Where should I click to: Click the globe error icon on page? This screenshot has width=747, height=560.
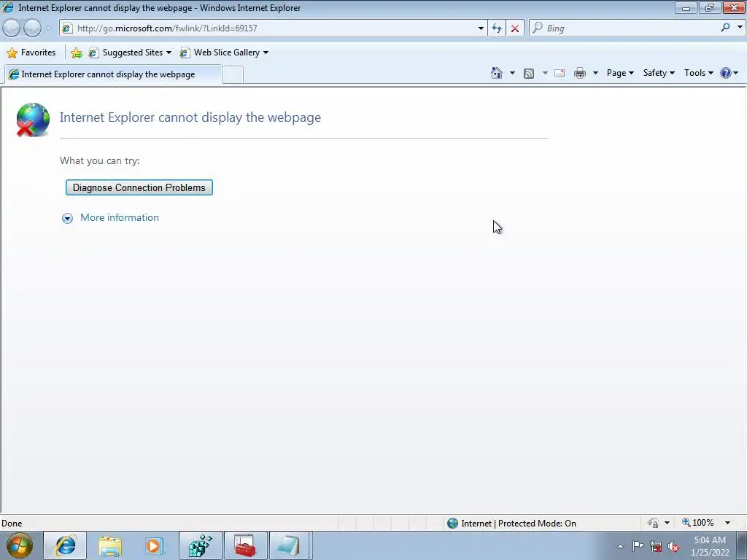[x=32, y=120]
